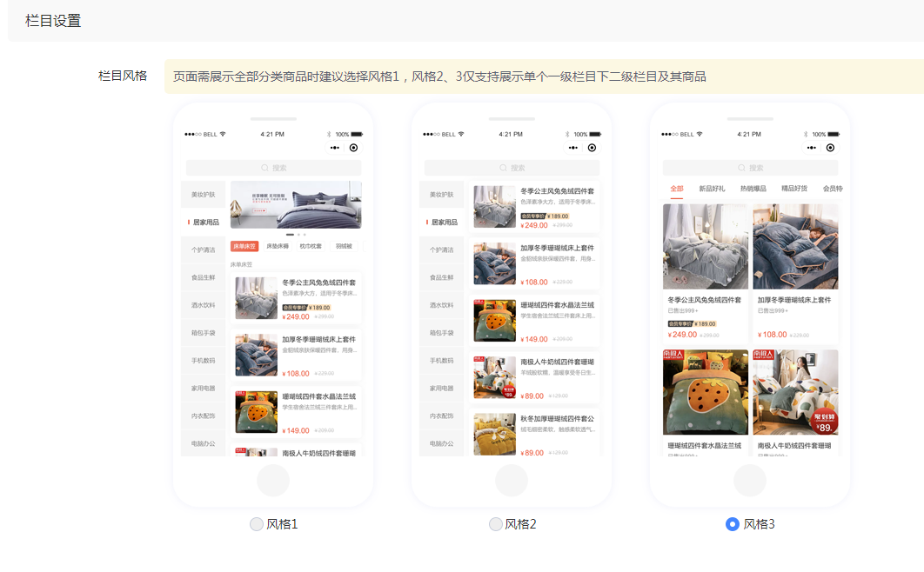This screenshot has height=572, width=924.
Task: Open the 全部 tab in 风格3 preview
Action: coord(677,189)
